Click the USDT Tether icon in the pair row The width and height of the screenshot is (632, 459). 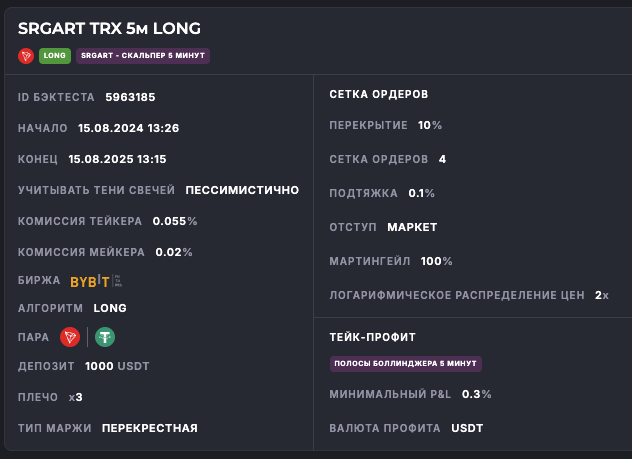tap(104, 337)
